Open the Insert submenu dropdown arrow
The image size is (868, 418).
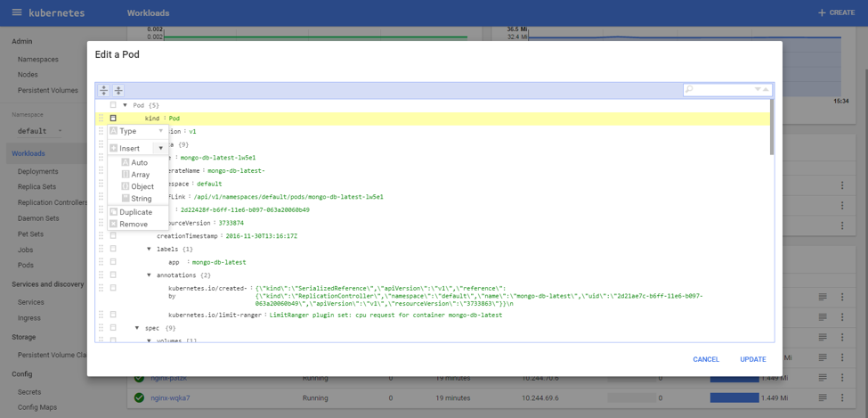161,148
